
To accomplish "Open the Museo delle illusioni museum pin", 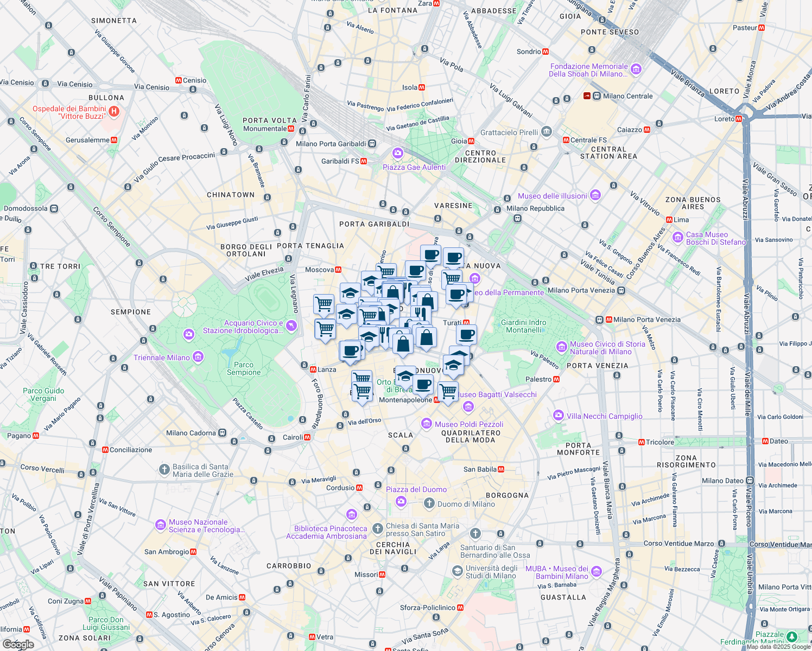I will point(595,195).
